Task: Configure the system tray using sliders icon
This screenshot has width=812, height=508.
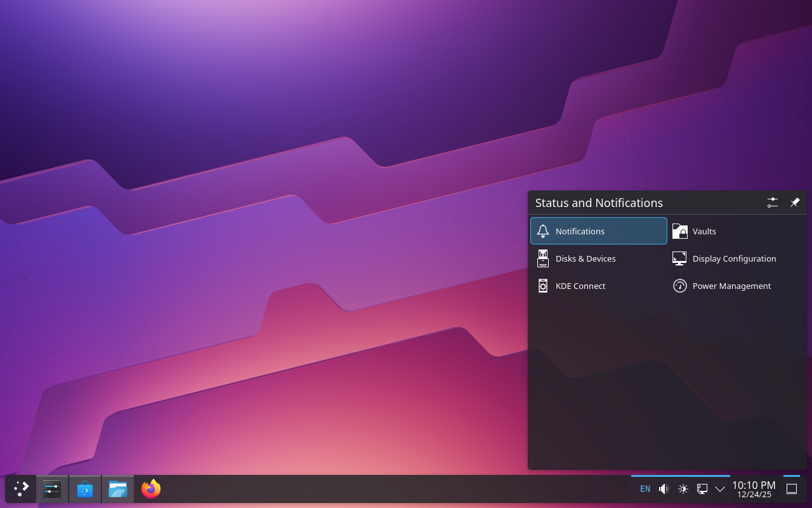Action: coord(772,203)
